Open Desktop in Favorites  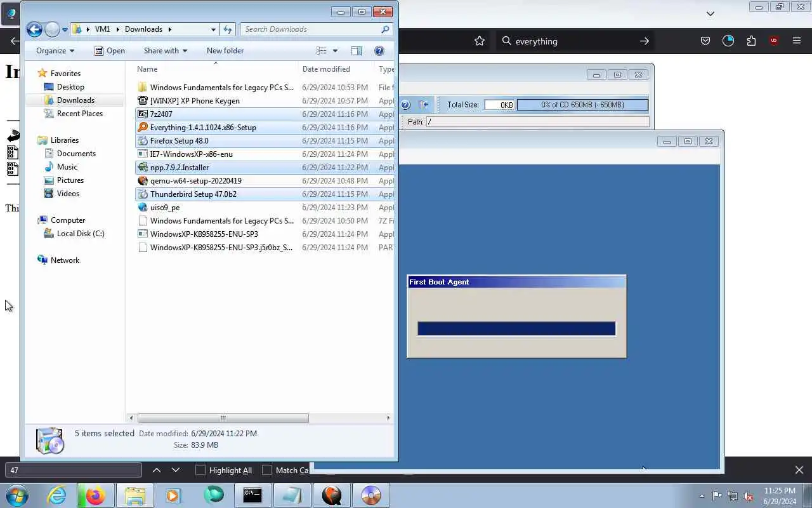70,87
